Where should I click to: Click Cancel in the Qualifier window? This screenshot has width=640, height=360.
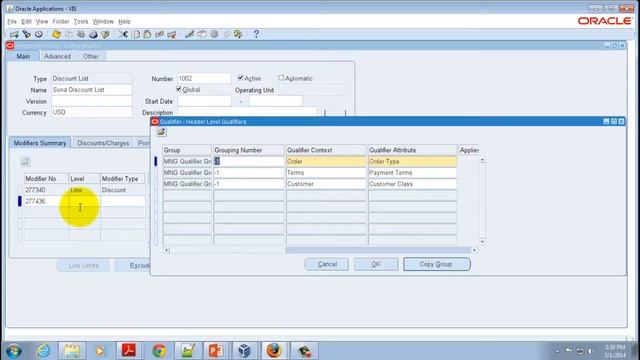327,264
